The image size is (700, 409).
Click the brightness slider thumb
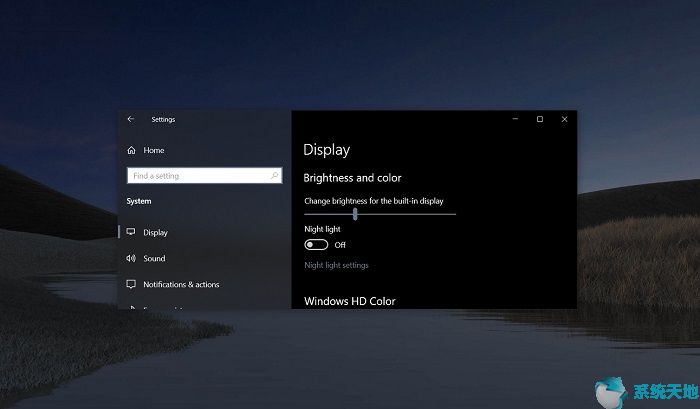[x=355, y=214]
